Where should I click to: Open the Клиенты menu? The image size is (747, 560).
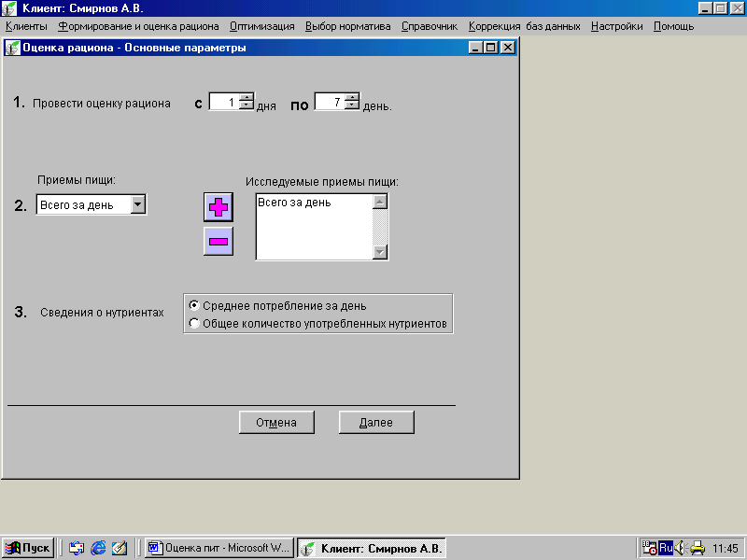pyautogui.click(x=27, y=27)
